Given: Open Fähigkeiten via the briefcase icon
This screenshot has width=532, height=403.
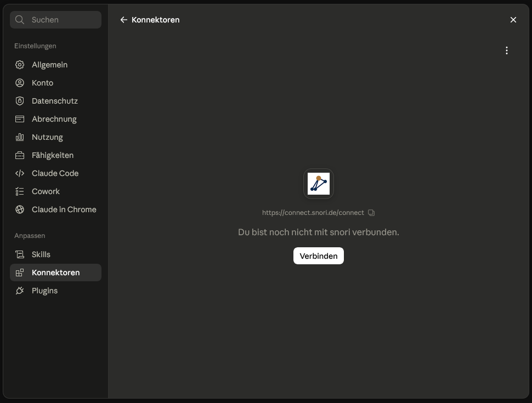Looking at the screenshot, I should [x=20, y=155].
